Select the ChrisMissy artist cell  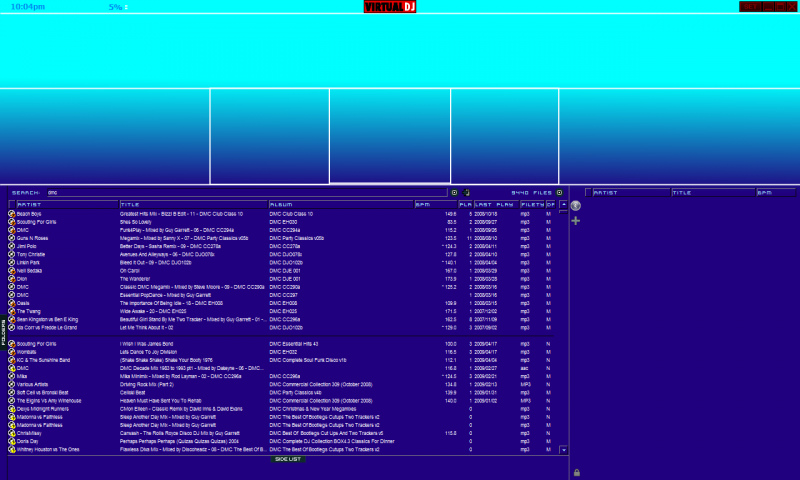pyautogui.click(x=29, y=433)
